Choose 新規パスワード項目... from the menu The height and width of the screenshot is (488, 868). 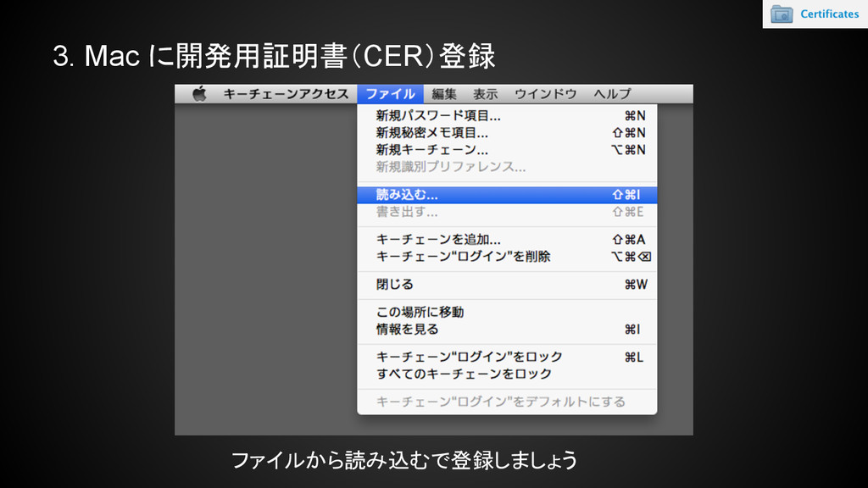(x=507, y=115)
